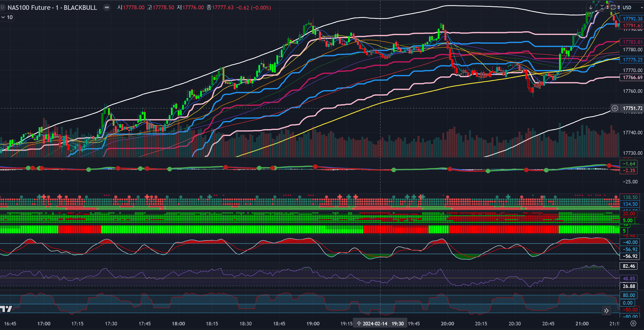The height and width of the screenshot is (330, 644).
Task: Toggle the market status pill indicator
Action: click(107, 7)
